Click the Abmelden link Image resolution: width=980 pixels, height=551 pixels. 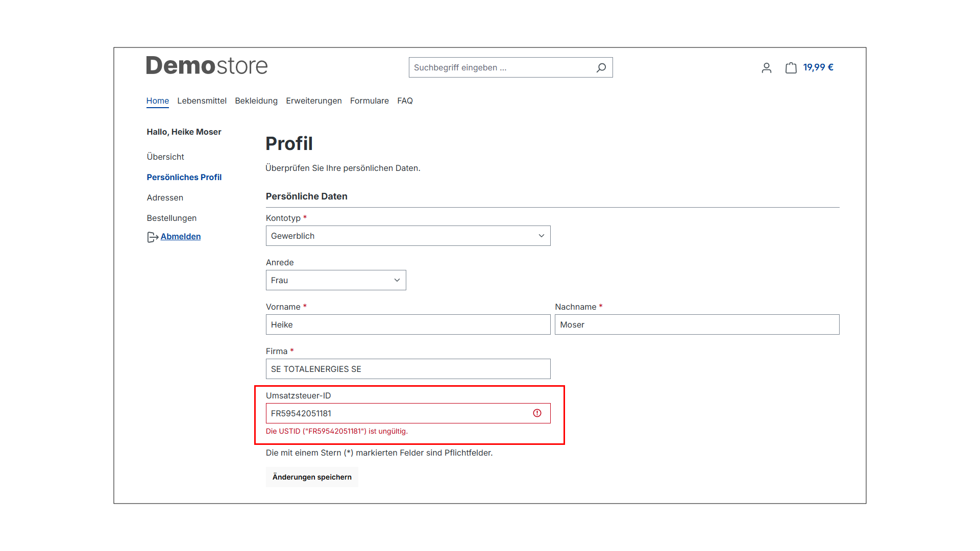pos(180,236)
